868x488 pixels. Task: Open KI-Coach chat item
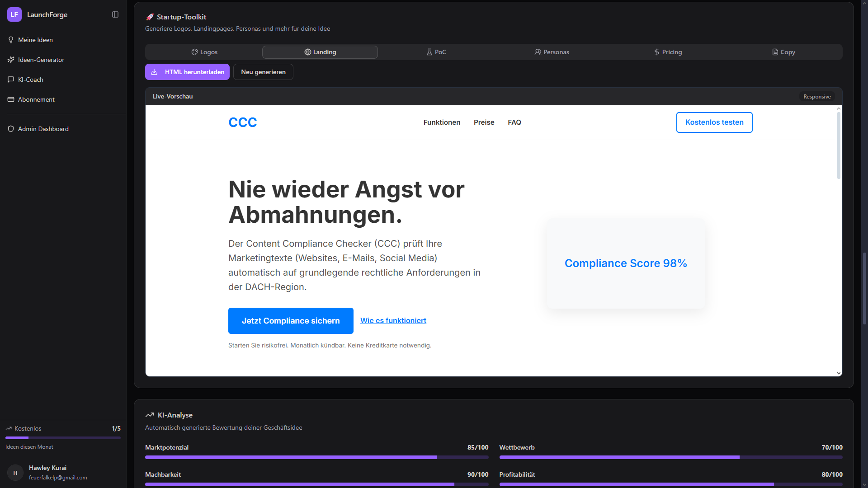30,80
